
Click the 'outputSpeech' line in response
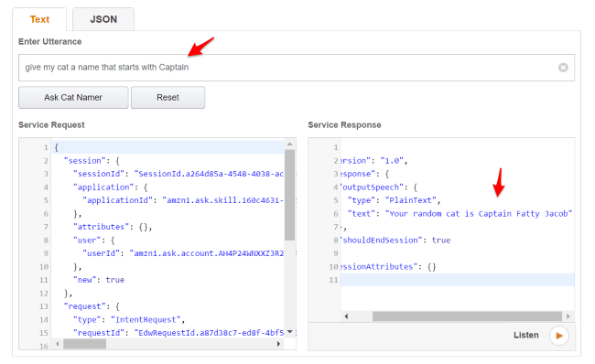[x=379, y=187]
